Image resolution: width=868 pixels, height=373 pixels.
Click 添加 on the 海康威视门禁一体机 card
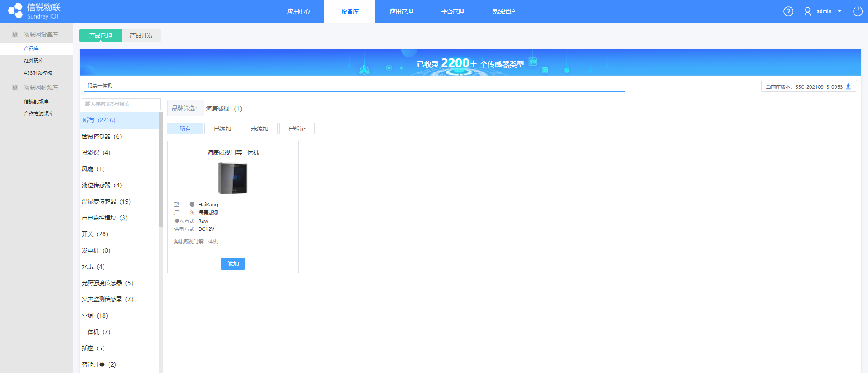pos(233,263)
